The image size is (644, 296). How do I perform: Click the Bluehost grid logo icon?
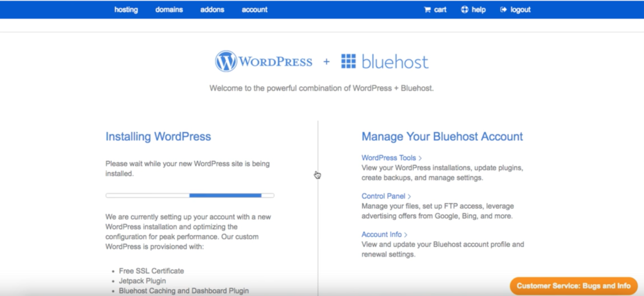click(x=348, y=61)
